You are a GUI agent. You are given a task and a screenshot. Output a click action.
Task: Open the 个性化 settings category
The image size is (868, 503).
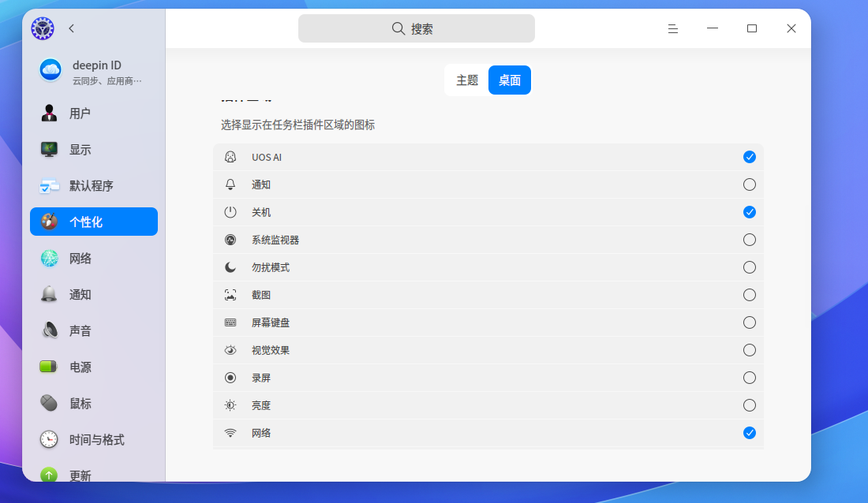pyautogui.click(x=94, y=222)
